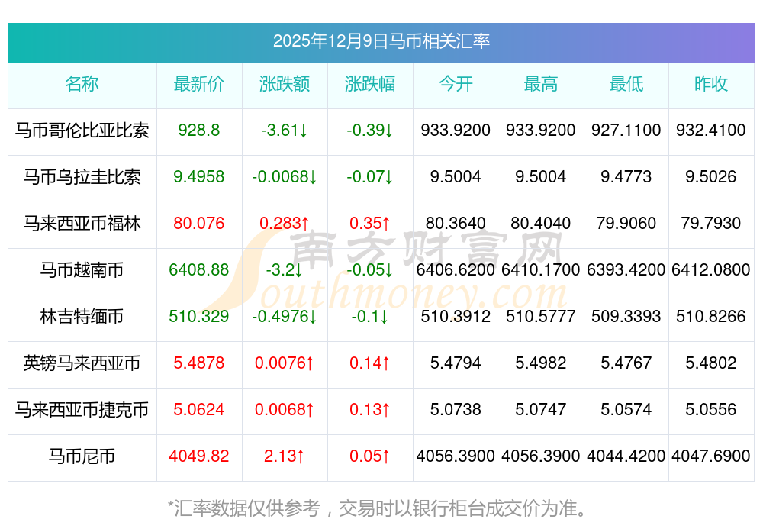Click the high value 80.4040
The image size is (763, 532).
point(541,224)
